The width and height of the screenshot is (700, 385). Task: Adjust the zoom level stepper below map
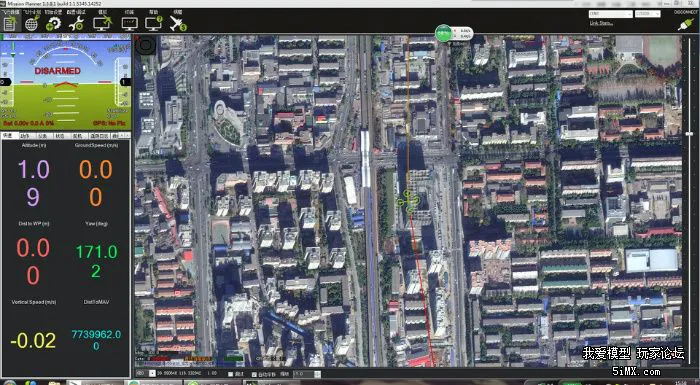[307, 374]
